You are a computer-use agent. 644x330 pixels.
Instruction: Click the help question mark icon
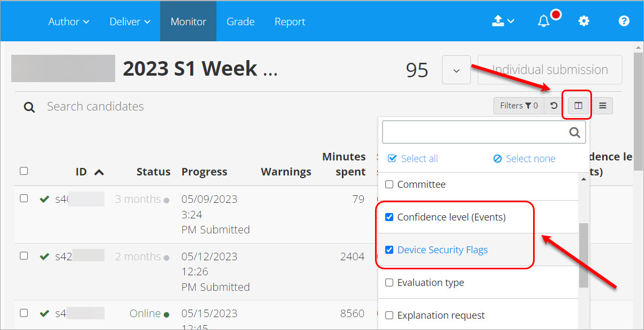[624, 21]
